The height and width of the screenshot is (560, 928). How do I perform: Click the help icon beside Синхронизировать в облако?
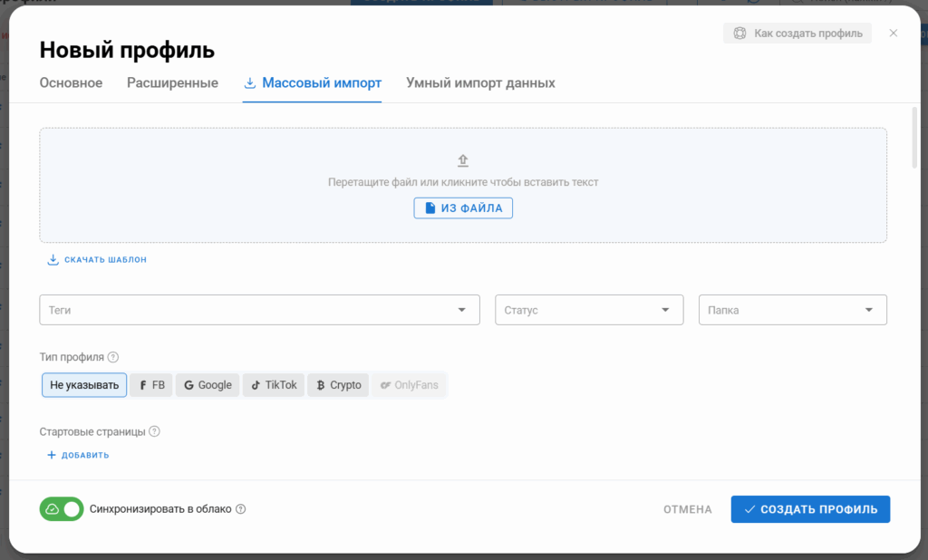[x=241, y=509]
